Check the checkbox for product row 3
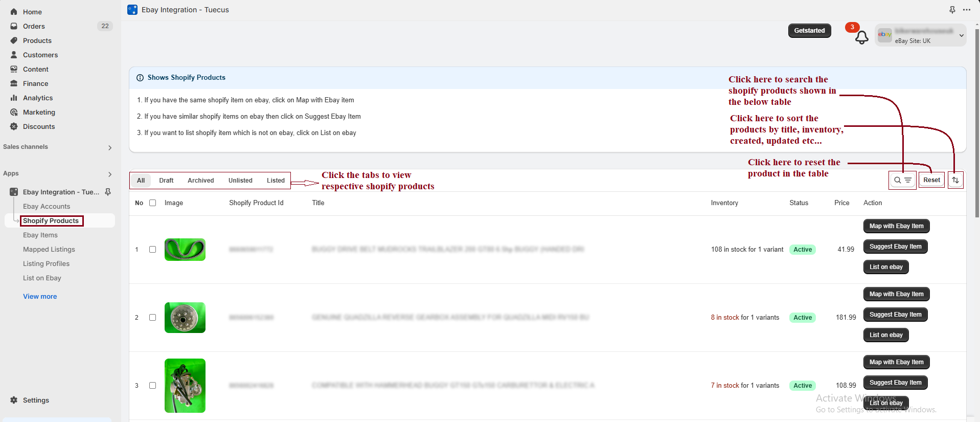 point(152,386)
